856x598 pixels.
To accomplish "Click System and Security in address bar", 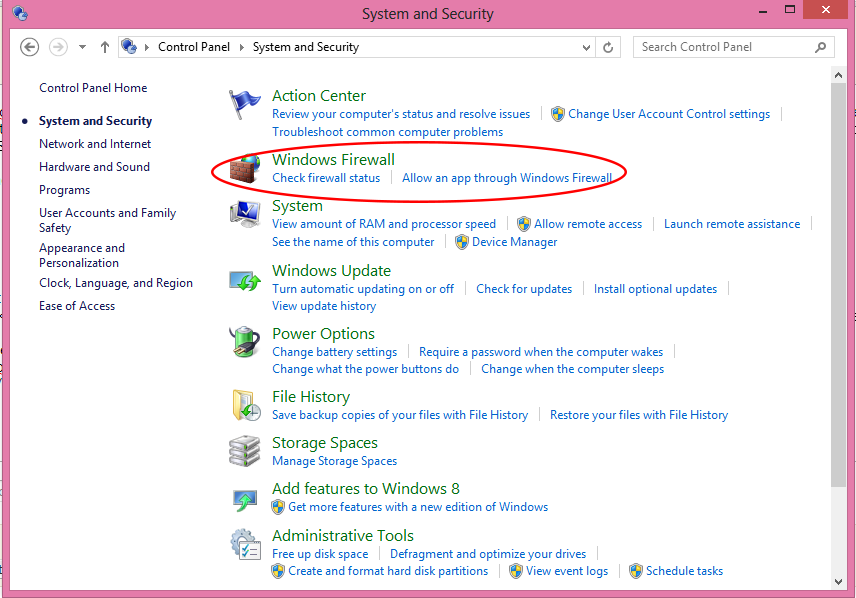I will 306,47.
